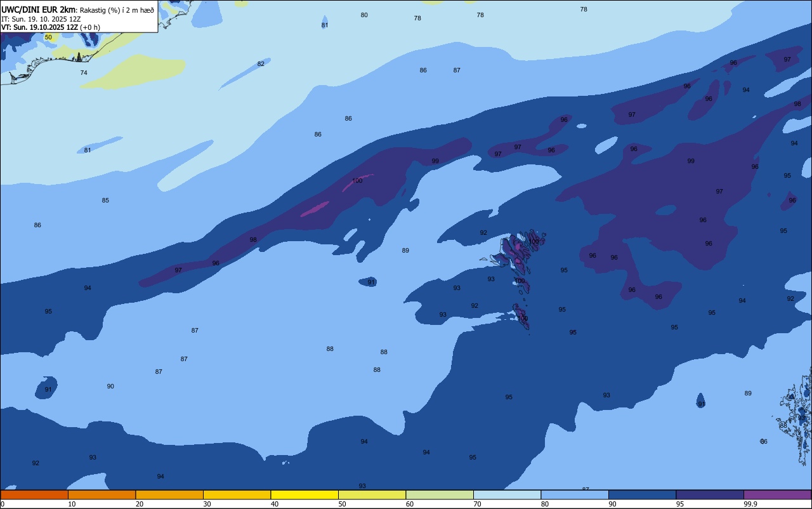The image size is (812, 509).
Task: Click the UWC/DINI EUR 2km title text
Action: tap(39, 10)
